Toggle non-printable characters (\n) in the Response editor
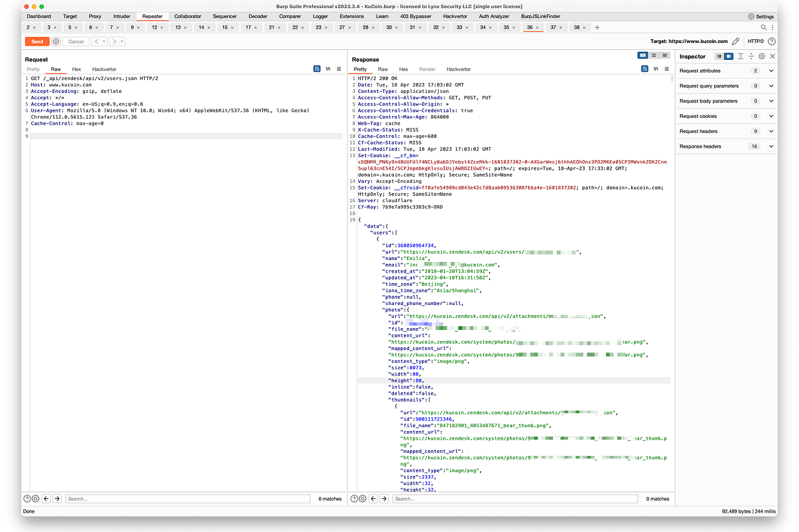The width and height of the screenshot is (799, 532). coord(655,69)
